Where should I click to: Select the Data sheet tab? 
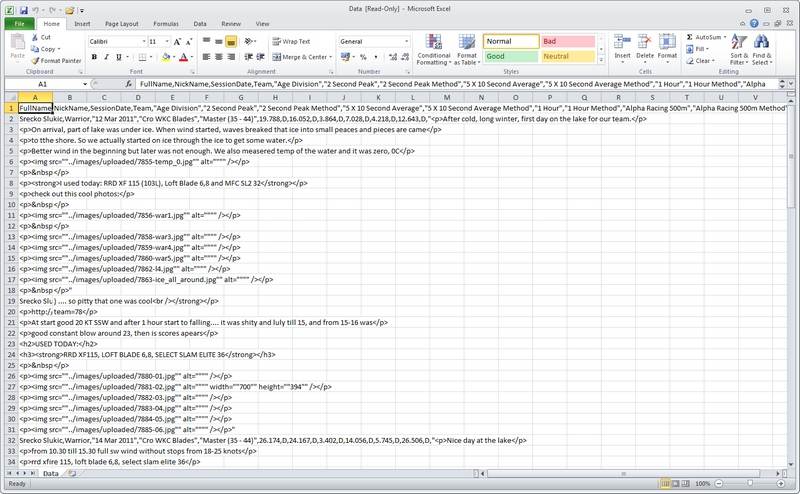[x=49, y=473]
